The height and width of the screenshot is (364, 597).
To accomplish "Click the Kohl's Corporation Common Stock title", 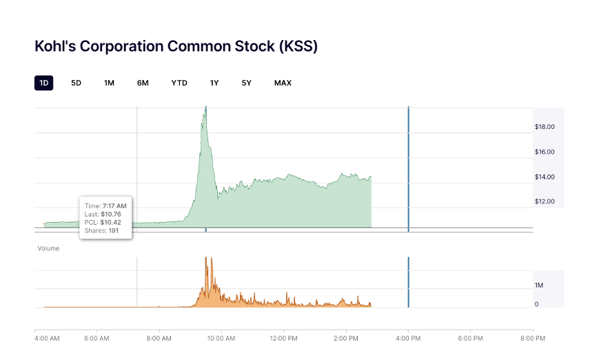I will pyautogui.click(x=176, y=46).
